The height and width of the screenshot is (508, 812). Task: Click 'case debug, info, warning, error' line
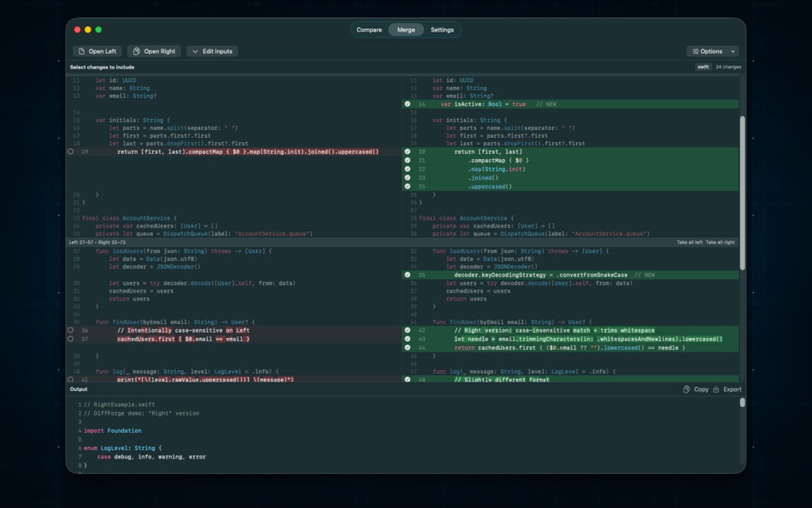point(151,458)
